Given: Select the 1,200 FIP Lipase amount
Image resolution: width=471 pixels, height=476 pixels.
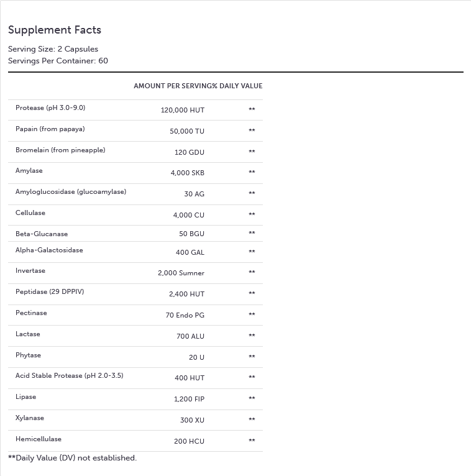Looking at the screenshot, I should coord(189,399).
